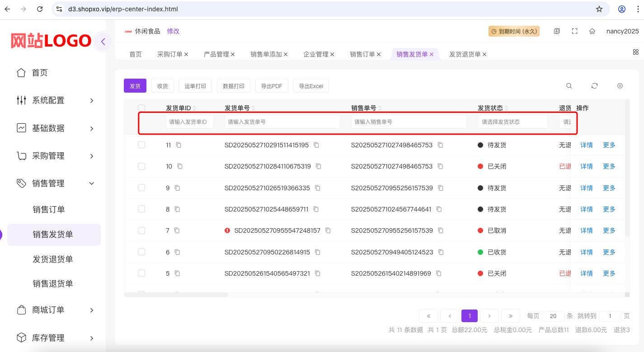
Task: Copy the 发货单ID 11 value
Action: click(179, 145)
